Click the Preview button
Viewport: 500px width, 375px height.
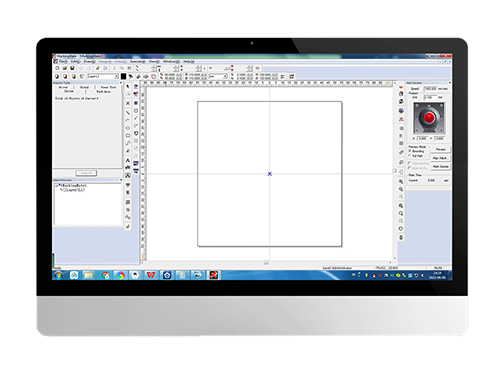[441, 149]
